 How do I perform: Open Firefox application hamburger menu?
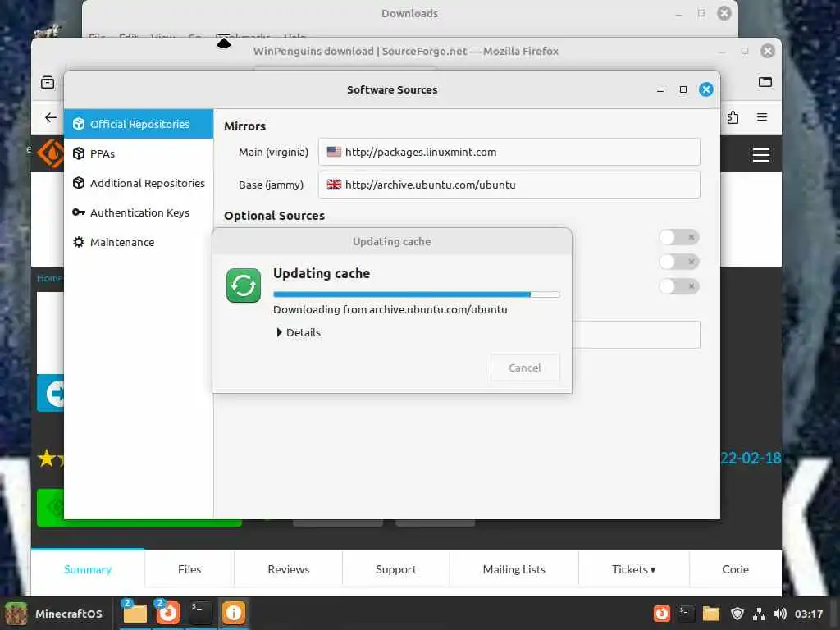coord(762,117)
